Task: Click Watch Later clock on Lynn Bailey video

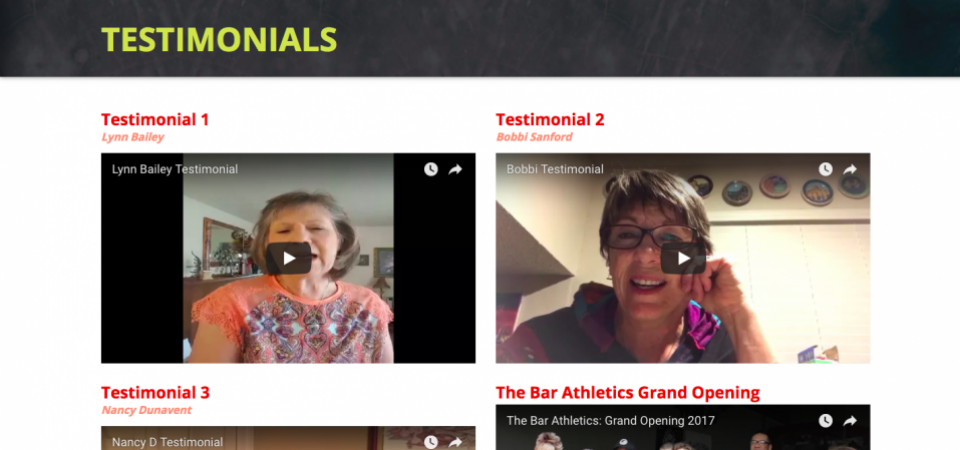Action: pyautogui.click(x=431, y=170)
